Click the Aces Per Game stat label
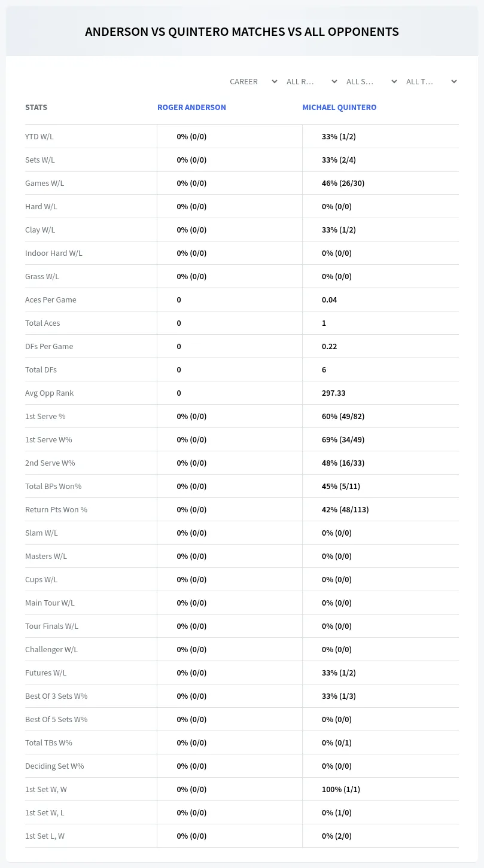The width and height of the screenshot is (484, 868). 51,299
